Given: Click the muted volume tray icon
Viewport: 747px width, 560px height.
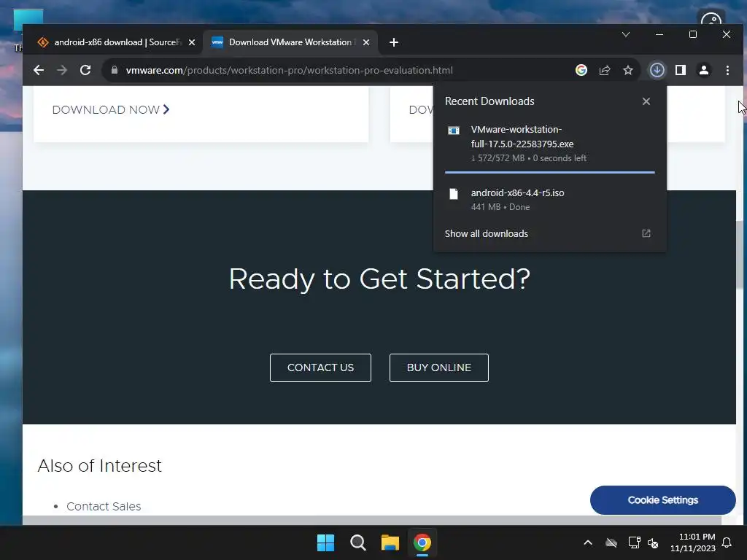Looking at the screenshot, I should click(x=653, y=542).
